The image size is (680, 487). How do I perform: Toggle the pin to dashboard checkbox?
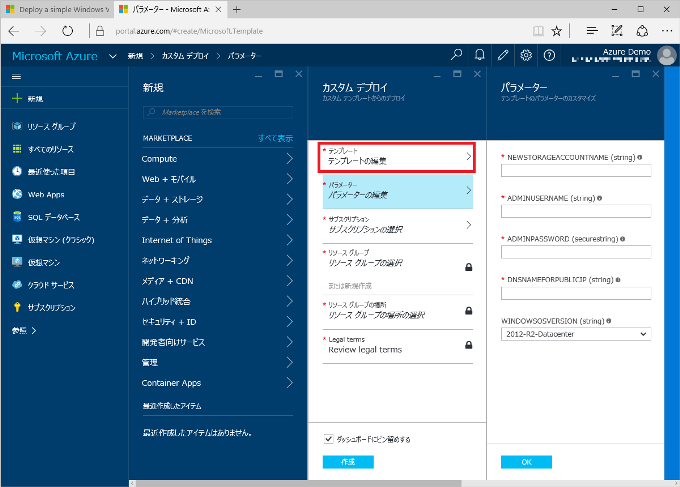(x=328, y=439)
